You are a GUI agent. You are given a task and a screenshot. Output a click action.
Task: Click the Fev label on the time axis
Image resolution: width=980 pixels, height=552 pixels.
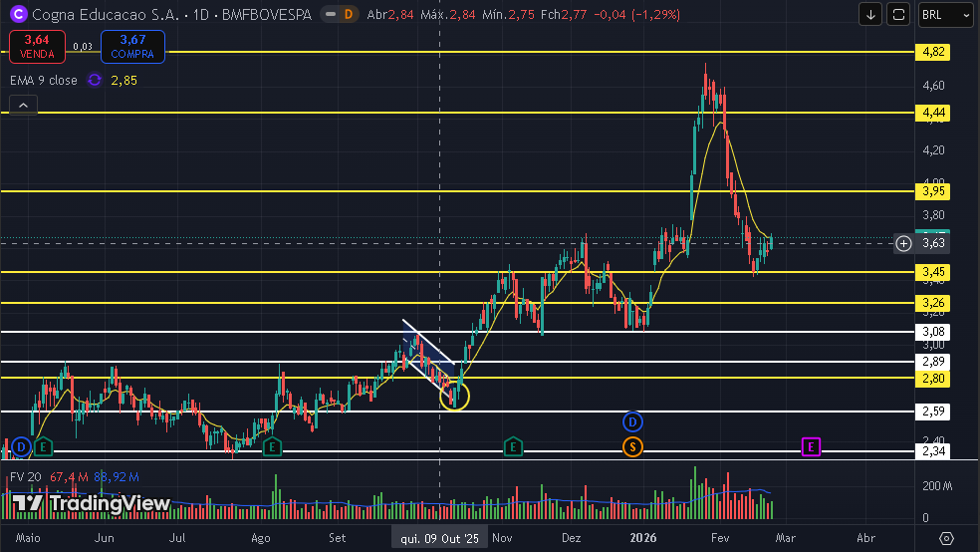pos(720,538)
